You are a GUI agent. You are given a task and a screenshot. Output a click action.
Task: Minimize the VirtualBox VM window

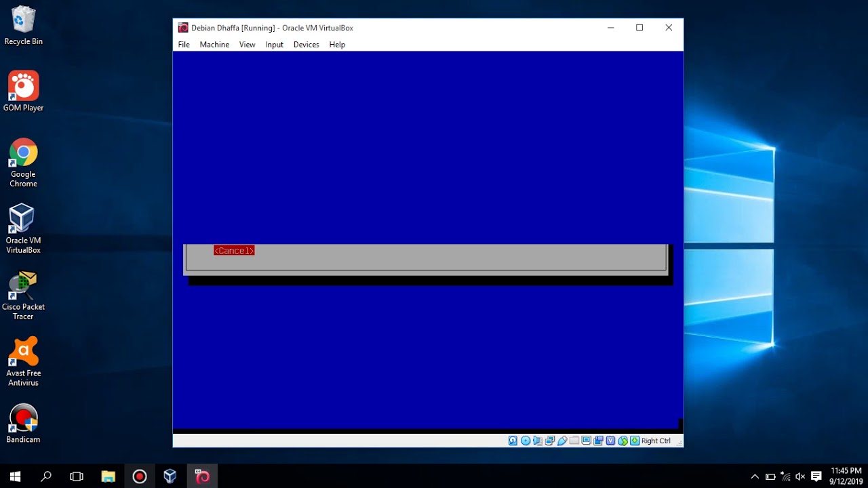tap(610, 28)
